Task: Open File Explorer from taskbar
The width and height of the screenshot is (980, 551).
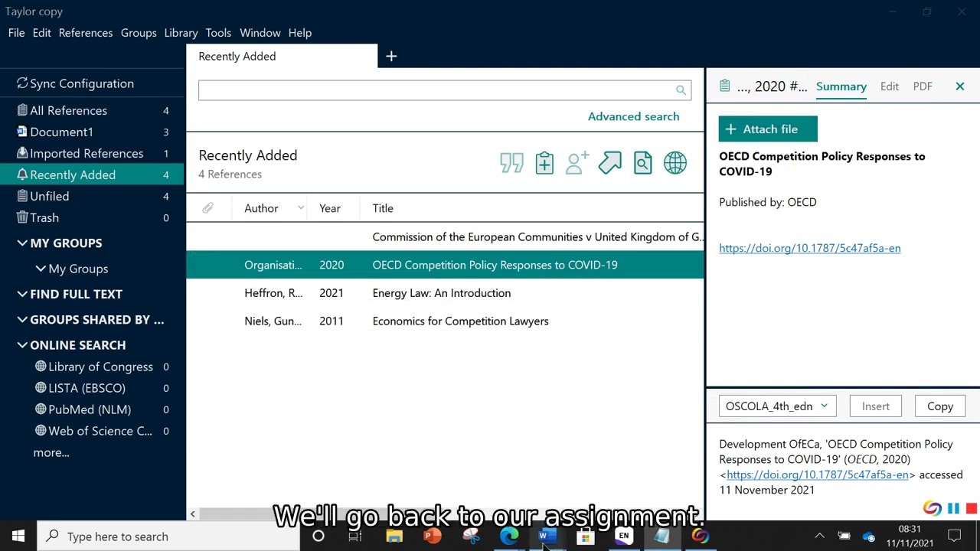Action: (x=394, y=536)
